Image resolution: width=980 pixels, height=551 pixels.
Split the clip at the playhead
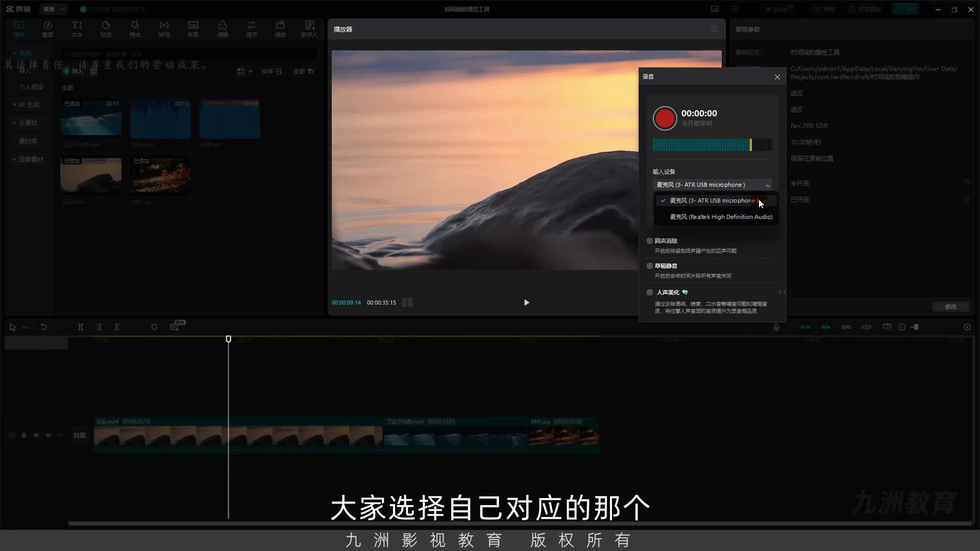click(81, 327)
